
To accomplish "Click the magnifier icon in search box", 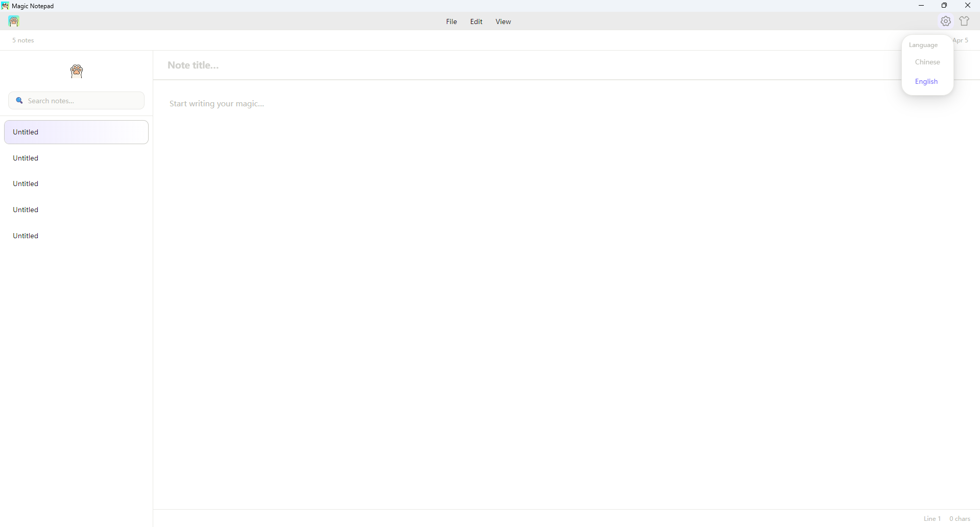I will click(x=19, y=101).
